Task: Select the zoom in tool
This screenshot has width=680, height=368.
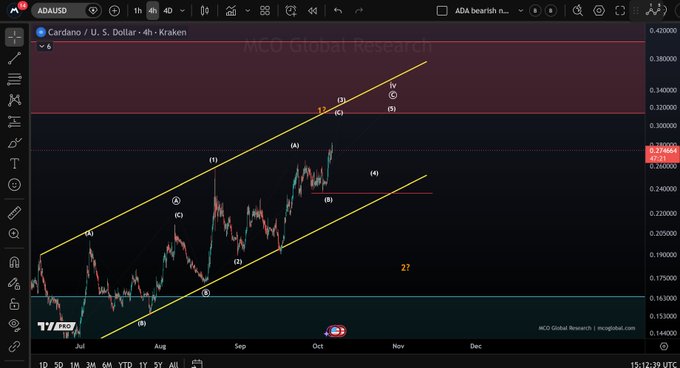Action: tap(14, 234)
